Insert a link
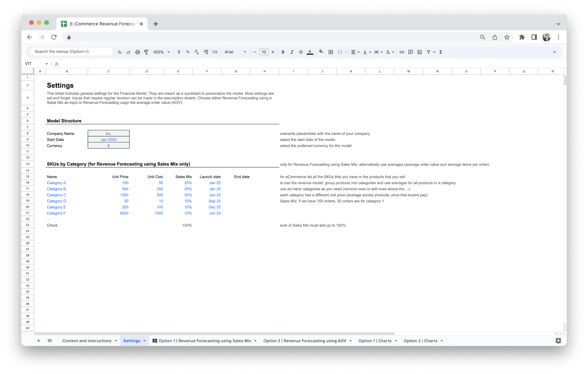This screenshot has height=374, width=588. pyautogui.click(x=402, y=52)
